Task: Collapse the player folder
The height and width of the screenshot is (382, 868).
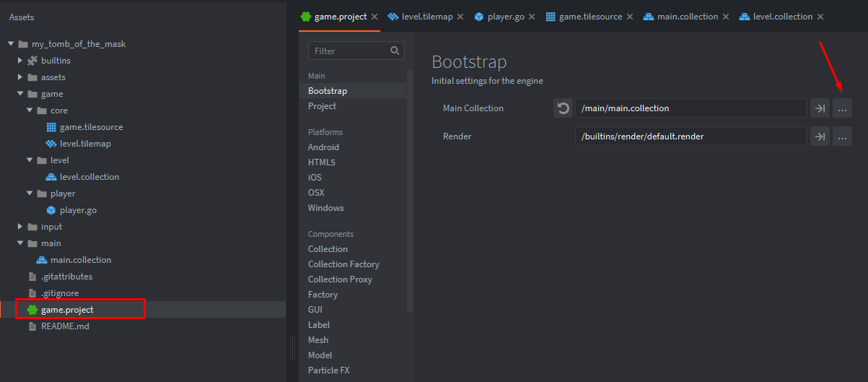Action: pos(30,194)
